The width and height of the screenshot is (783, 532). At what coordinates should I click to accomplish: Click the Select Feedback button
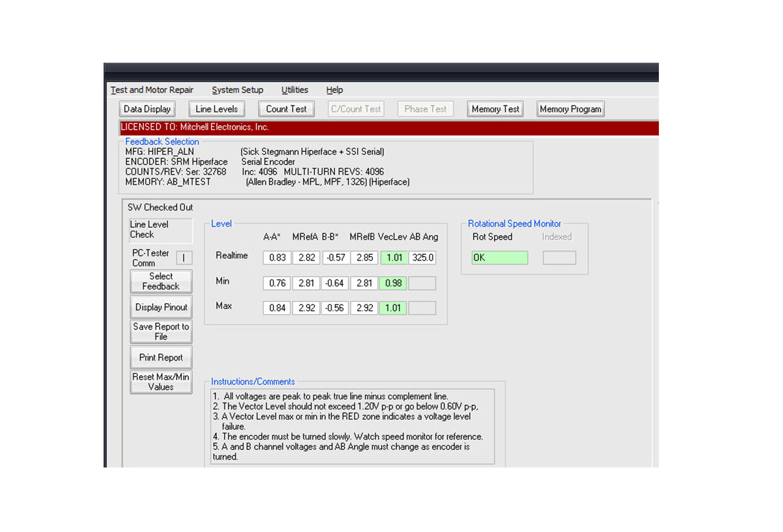[161, 281]
